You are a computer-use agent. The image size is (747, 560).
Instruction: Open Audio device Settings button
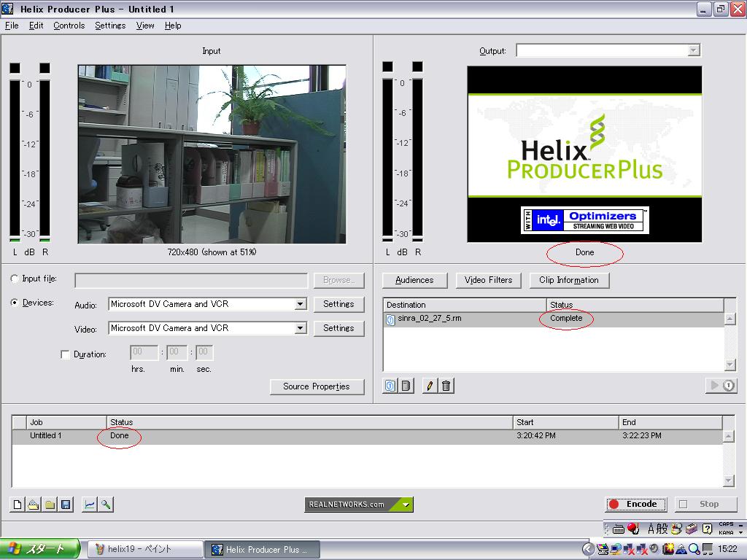coord(338,304)
